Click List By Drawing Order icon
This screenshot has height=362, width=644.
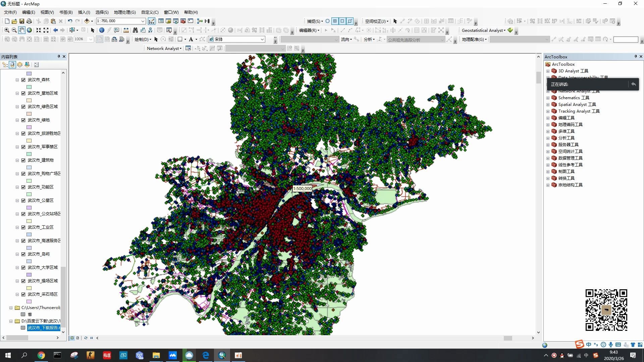click(5, 65)
